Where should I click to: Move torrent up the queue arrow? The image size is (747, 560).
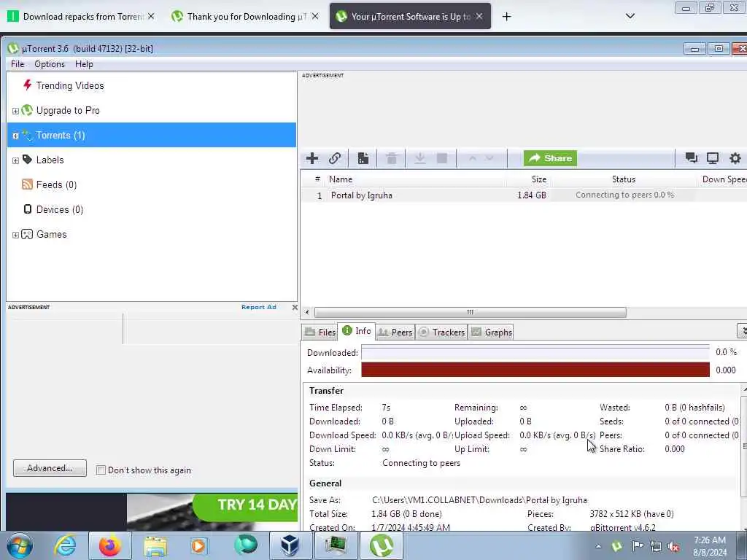click(473, 158)
